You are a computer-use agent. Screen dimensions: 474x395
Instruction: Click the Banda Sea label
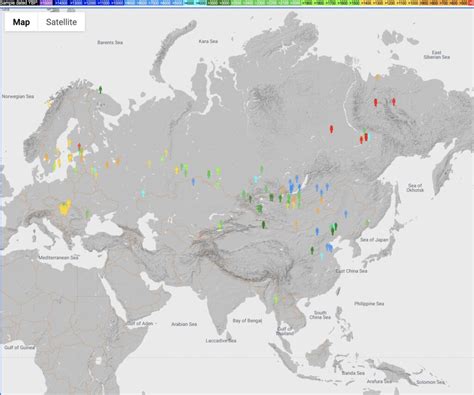point(353,373)
